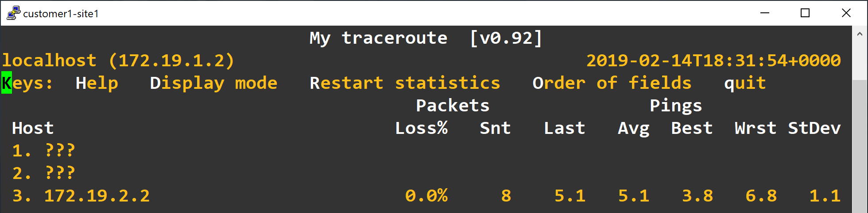The height and width of the screenshot is (213, 868).
Task: Click Order of fields option
Action: (612, 83)
